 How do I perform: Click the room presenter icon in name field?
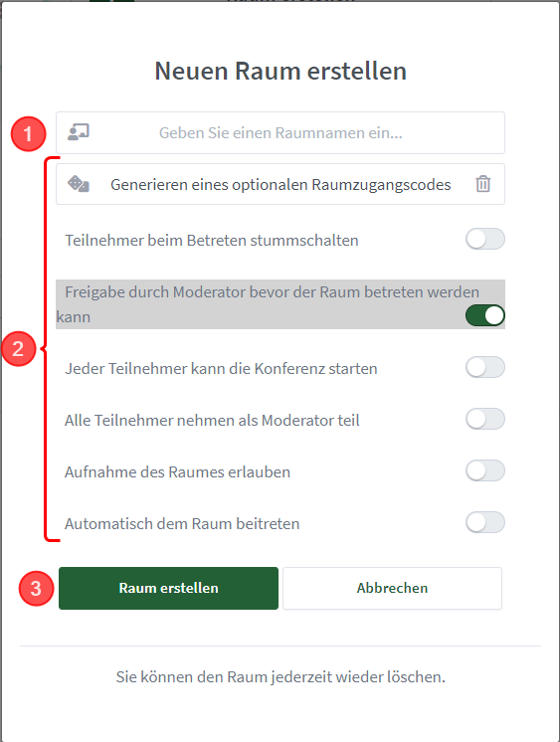pyautogui.click(x=79, y=132)
